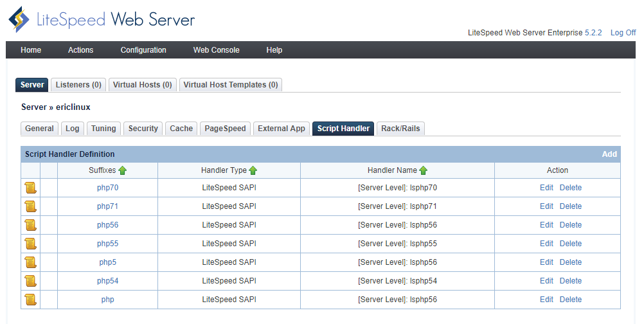644x324 pixels.
Task: Sort by Handler Type using green arrow
Action: (x=253, y=170)
